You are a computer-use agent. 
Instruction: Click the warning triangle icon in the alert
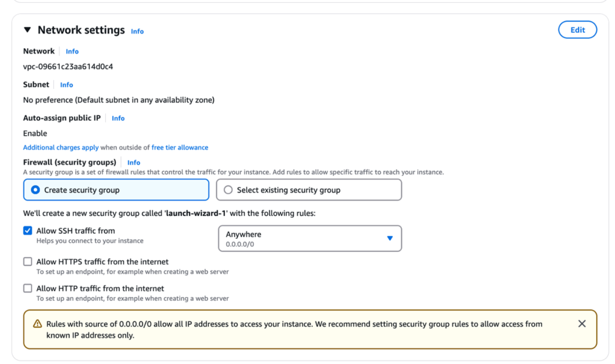click(x=37, y=324)
